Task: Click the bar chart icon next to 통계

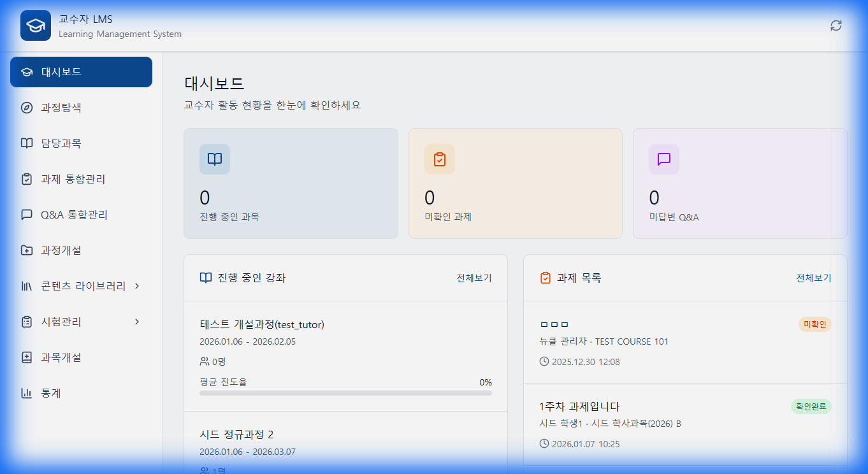Action: 26,393
